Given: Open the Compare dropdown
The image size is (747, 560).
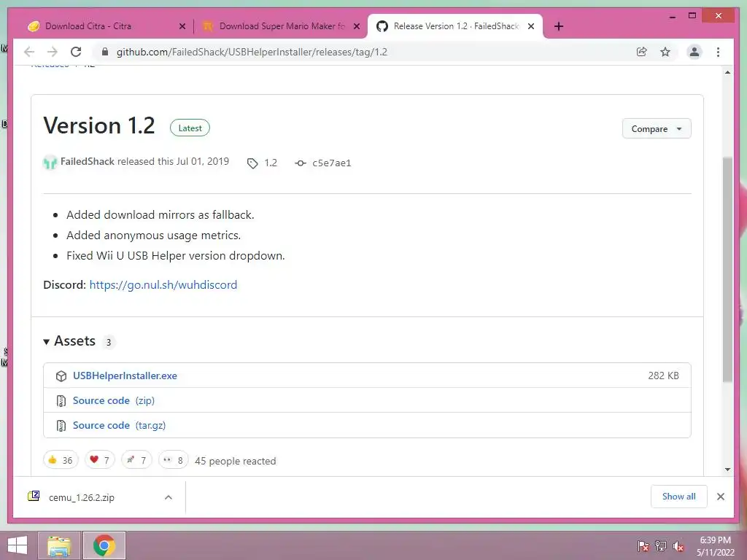Looking at the screenshot, I should click(657, 128).
